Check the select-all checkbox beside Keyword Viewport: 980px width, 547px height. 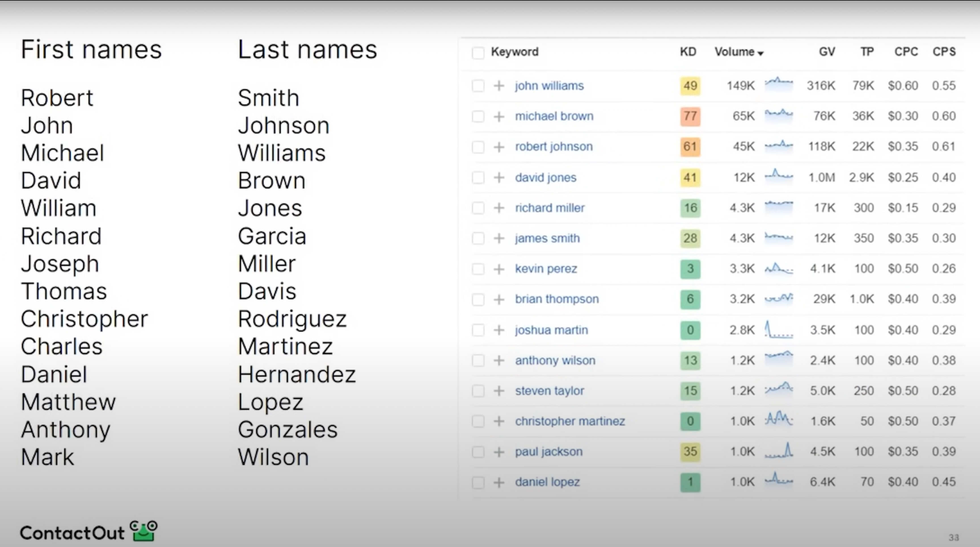[478, 52]
